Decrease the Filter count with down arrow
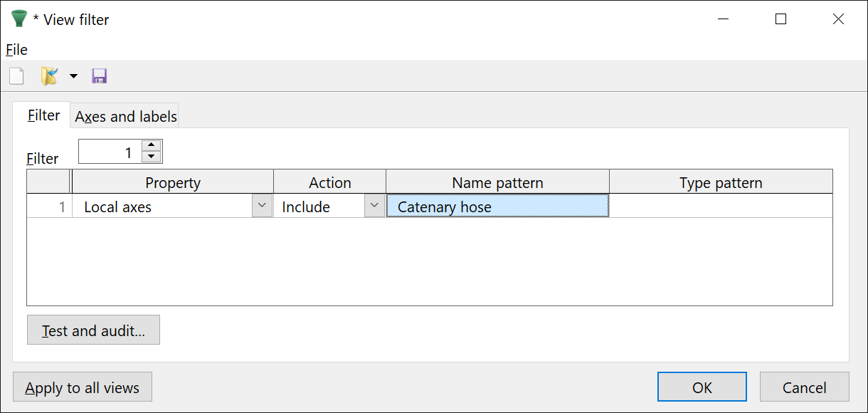Viewport: 868px width, 413px height. (x=152, y=157)
